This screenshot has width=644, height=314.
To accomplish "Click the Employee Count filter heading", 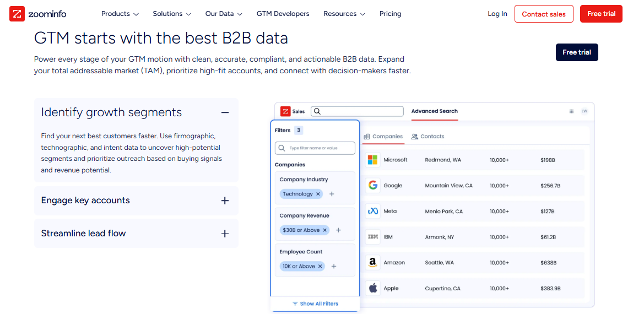I will tap(301, 252).
